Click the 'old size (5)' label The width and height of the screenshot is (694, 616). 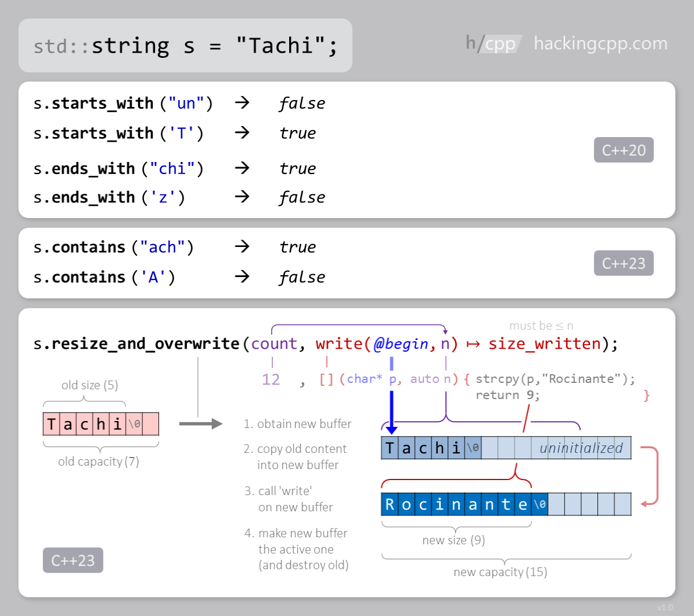tap(90, 385)
